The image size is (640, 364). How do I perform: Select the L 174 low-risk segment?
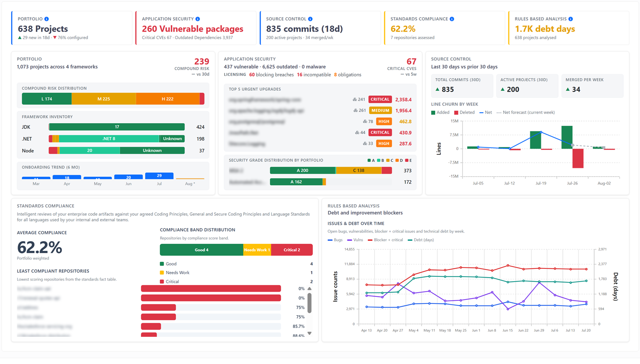click(47, 99)
